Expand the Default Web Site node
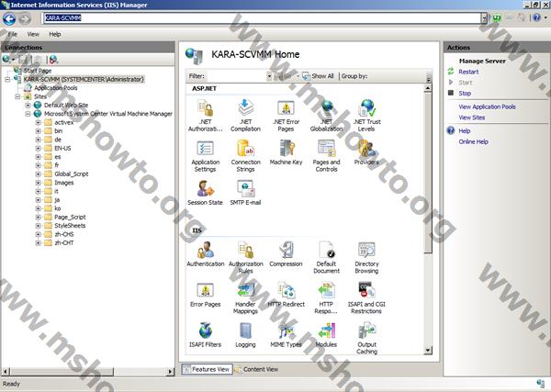Screen dimensions: 551x392 [28, 105]
